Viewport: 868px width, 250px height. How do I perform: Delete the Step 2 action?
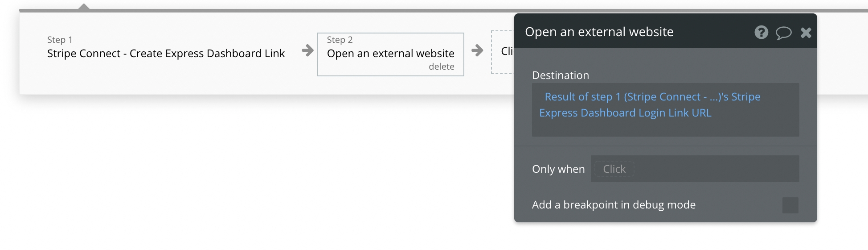click(x=441, y=67)
